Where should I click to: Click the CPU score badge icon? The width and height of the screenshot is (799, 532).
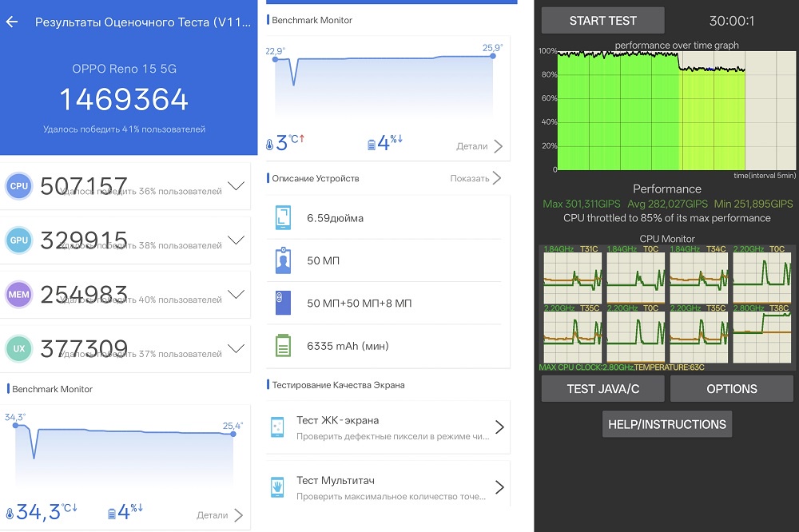click(19, 186)
